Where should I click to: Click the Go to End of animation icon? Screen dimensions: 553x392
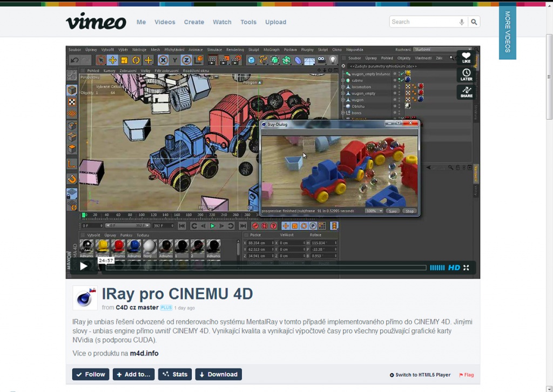tap(243, 226)
